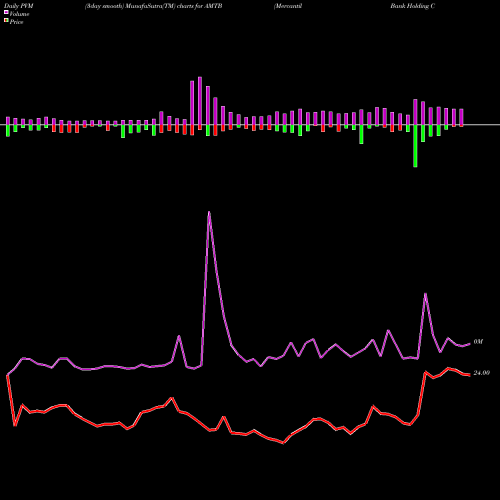
Task: Click the green-red Price legend swatch
Action: click(x=6, y=21)
